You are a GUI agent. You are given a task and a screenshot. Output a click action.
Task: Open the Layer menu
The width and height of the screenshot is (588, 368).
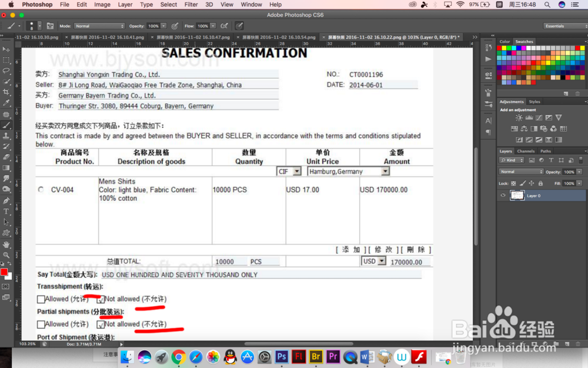[x=125, y=5]
